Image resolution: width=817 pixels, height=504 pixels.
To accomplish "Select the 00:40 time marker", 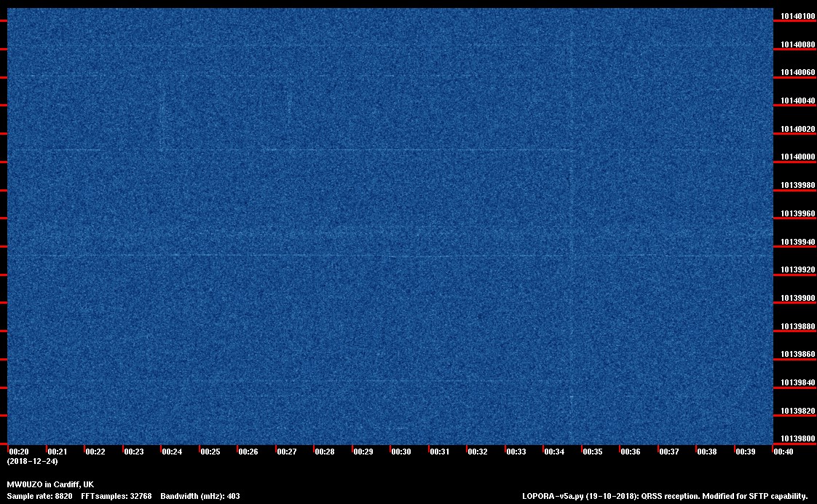I will 784,452.
